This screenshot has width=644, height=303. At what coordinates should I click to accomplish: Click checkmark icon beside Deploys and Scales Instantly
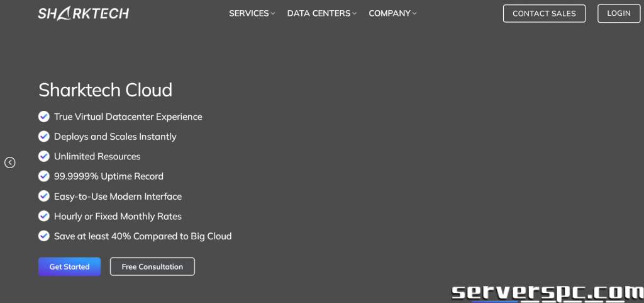pyautogui.click(x=44, y=137)
